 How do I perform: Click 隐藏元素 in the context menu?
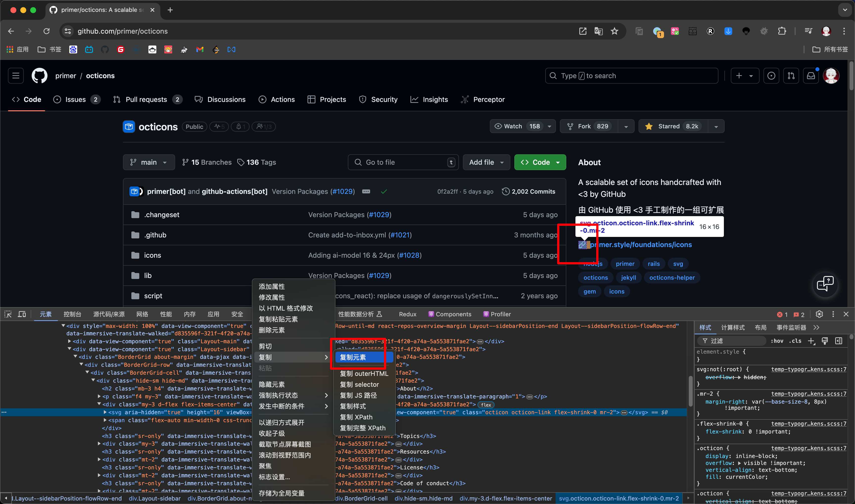pos(271,385)
